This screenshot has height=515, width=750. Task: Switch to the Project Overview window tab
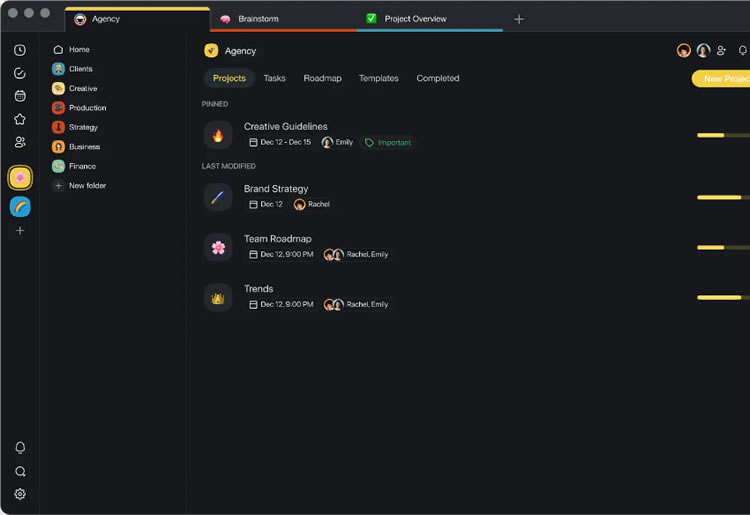(x=430, y=19)
